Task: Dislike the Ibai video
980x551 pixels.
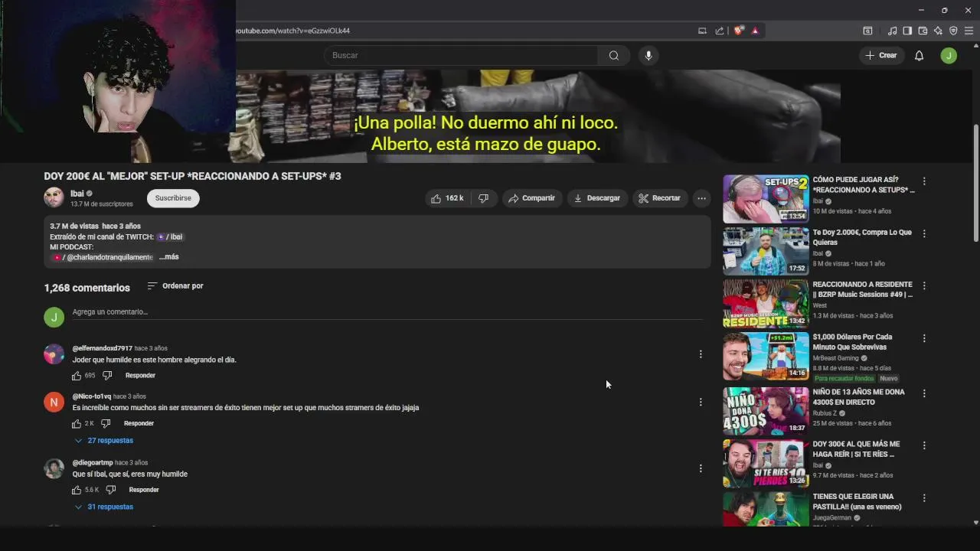Action: (483, 198)
